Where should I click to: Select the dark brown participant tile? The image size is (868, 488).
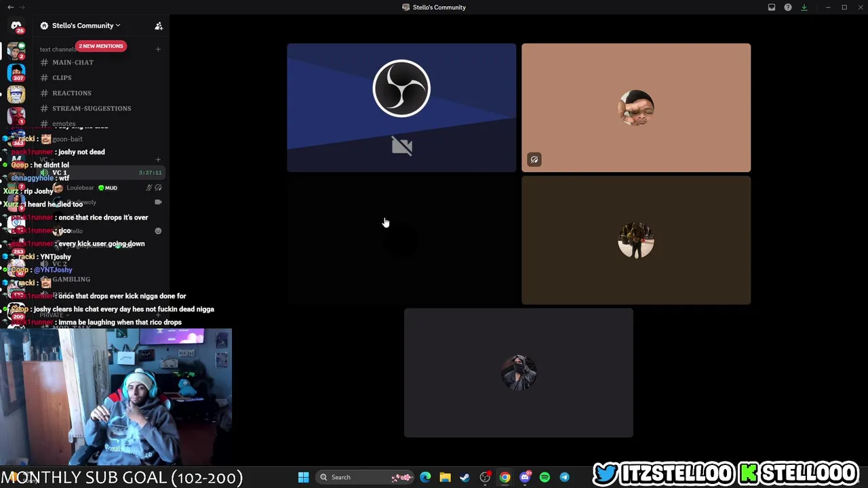pos(636,240)
